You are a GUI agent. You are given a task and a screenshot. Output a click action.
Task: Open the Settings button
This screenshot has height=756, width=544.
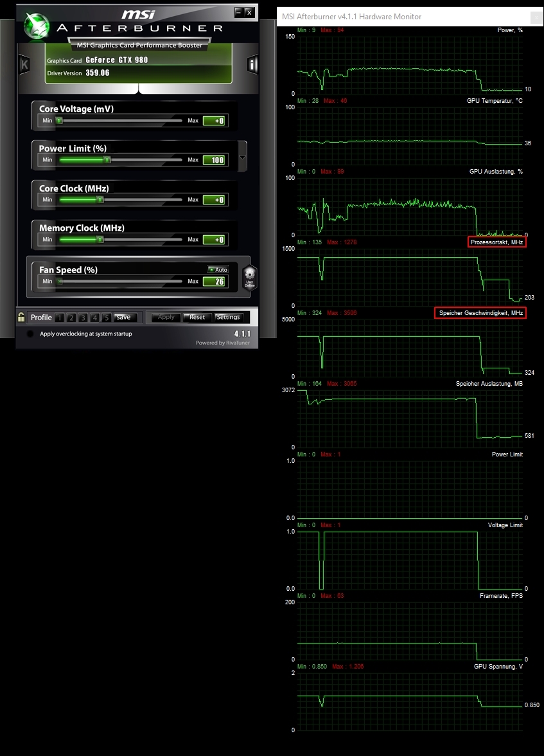pyautogui.click(x=228, y=318)
